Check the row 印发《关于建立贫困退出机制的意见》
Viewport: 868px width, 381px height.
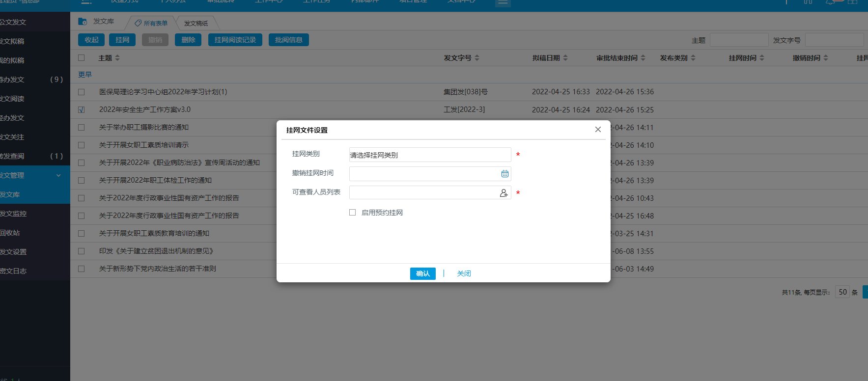[82, 251]
